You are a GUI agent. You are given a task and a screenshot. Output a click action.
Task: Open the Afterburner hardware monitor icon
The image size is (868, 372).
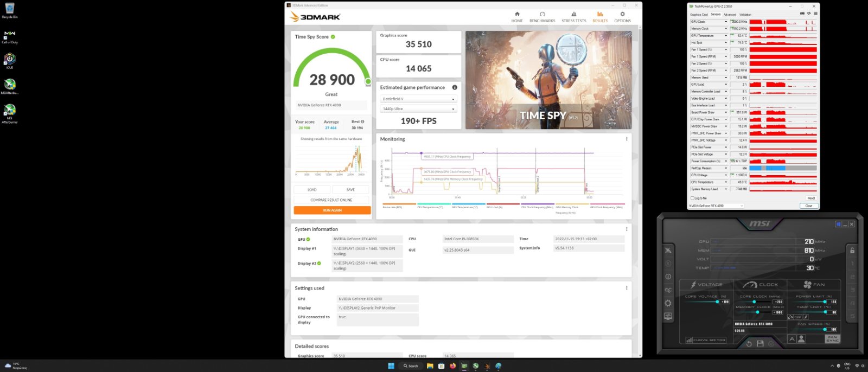click(x=668, y=316)
